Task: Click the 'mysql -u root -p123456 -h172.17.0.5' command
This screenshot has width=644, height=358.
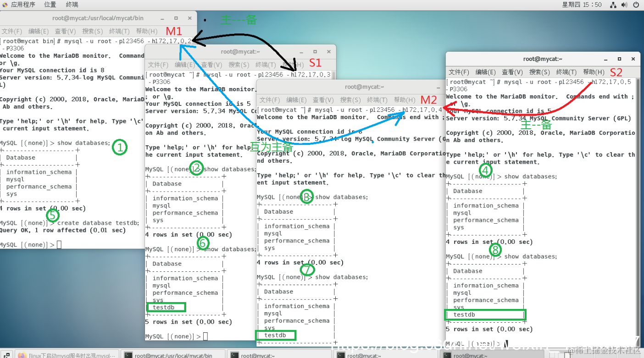Action: click(x=567, y=82)
